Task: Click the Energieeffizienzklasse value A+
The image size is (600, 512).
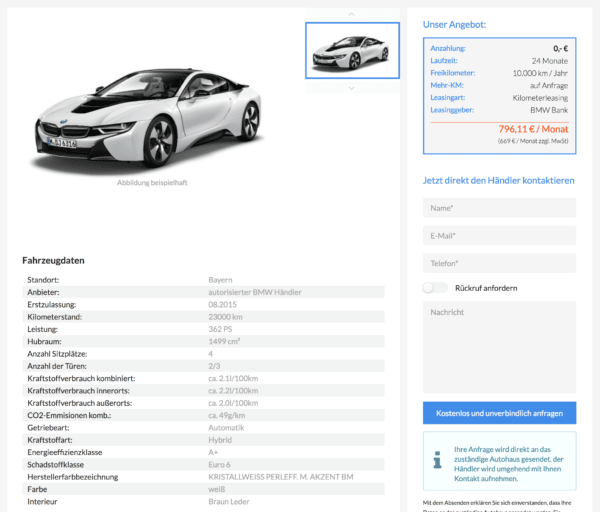Action: click(213, 452)
